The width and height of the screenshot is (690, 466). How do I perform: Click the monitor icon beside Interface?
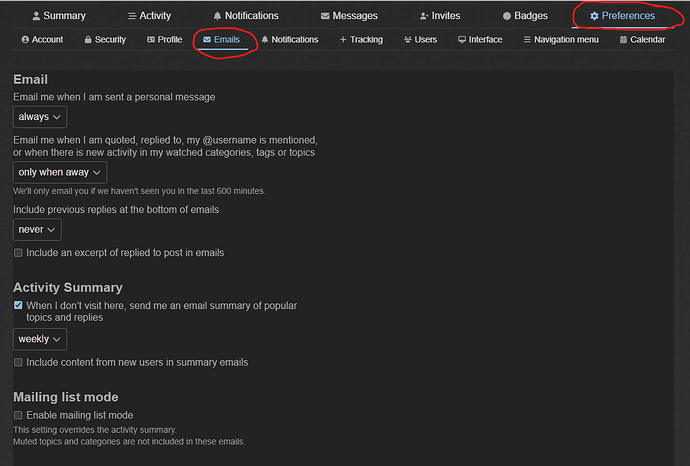pos(462,40)
